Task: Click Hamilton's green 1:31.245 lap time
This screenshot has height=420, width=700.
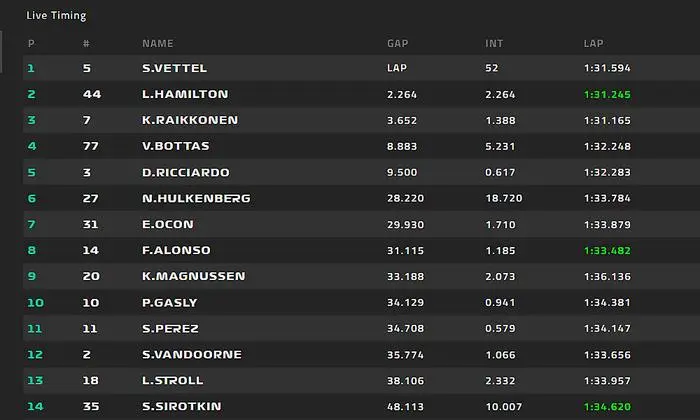Action: (607, 95)
